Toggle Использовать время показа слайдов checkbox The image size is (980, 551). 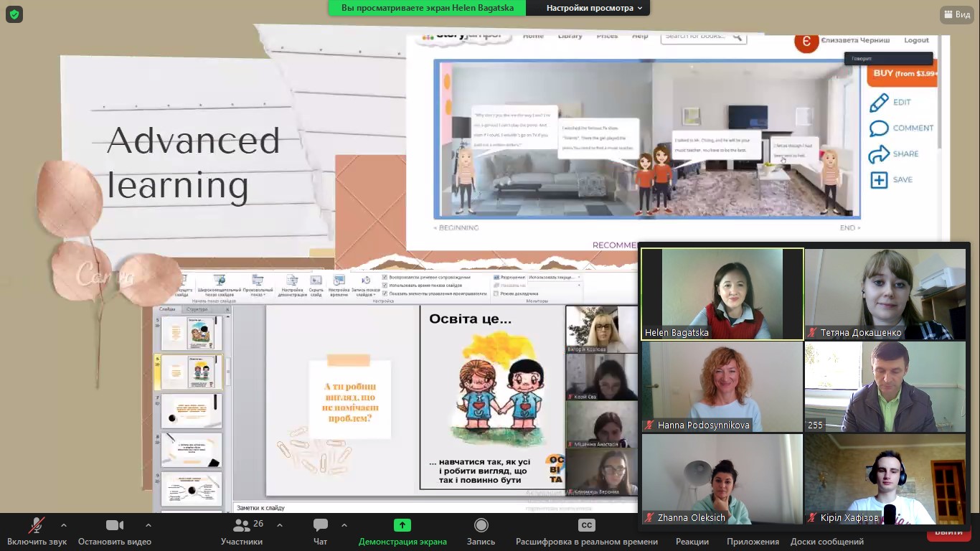pyautogui.click(x=385, y=286)
